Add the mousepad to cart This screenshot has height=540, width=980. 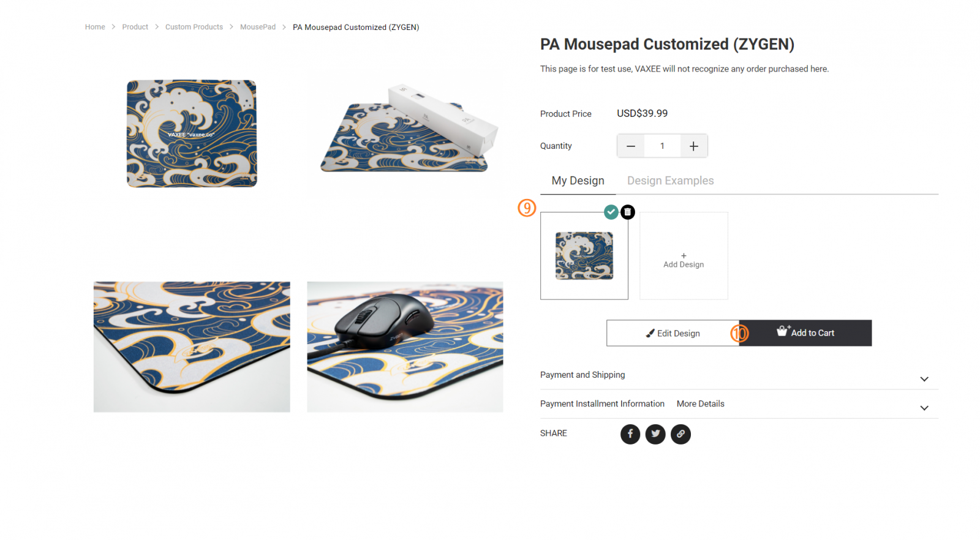point(805,333)
